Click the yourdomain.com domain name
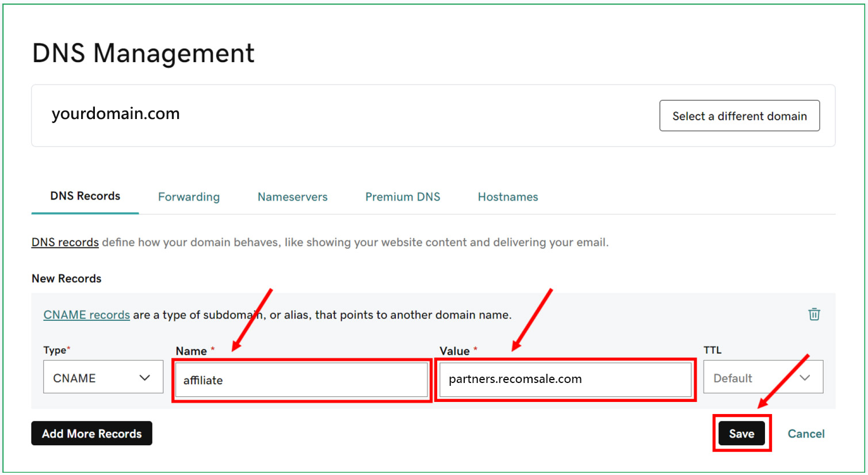Viewport: 868px width, 475px height. click(x=116, y=113)
